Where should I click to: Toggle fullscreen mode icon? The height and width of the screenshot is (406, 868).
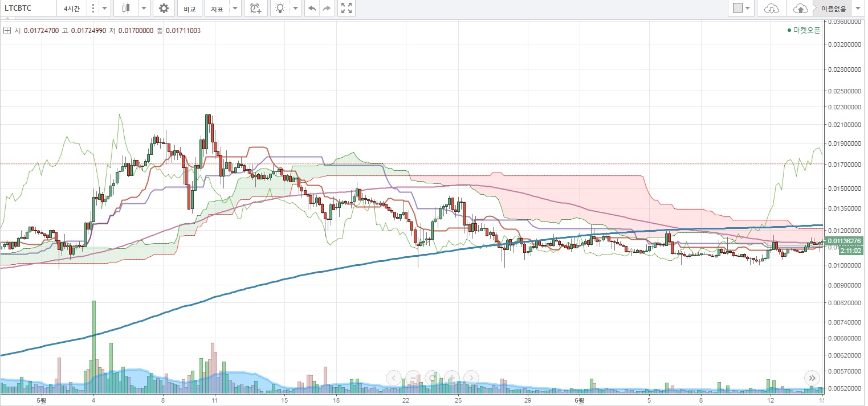coord(346,8)
